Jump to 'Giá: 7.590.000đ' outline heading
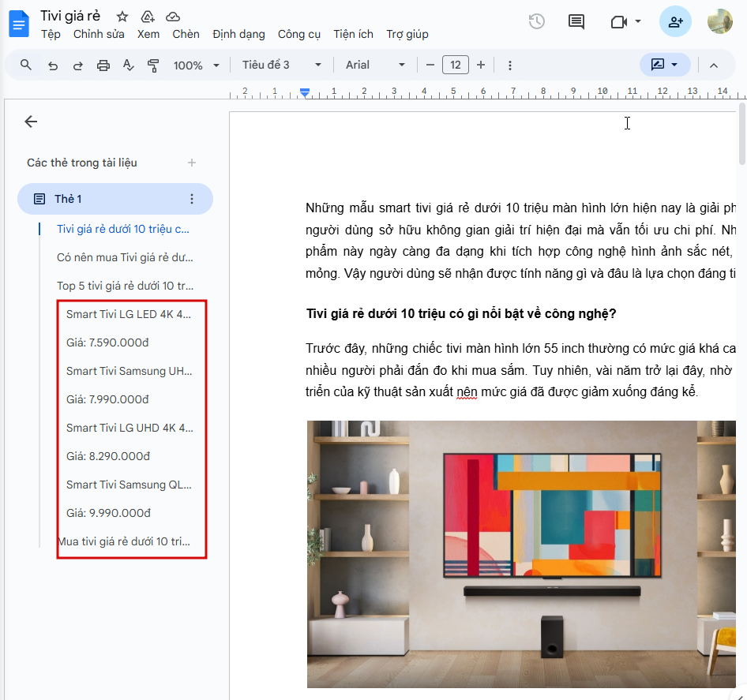 click(x=107, y=343)
